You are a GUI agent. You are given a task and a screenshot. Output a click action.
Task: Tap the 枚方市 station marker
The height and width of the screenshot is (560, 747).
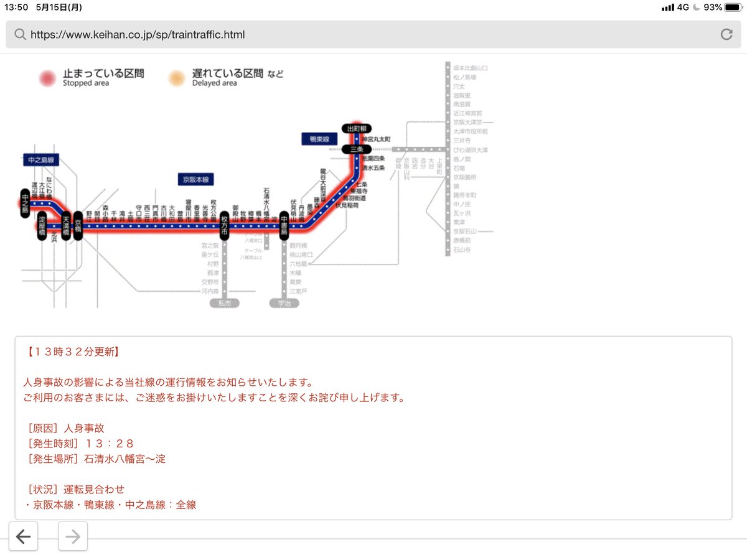[x=223, y=226]
